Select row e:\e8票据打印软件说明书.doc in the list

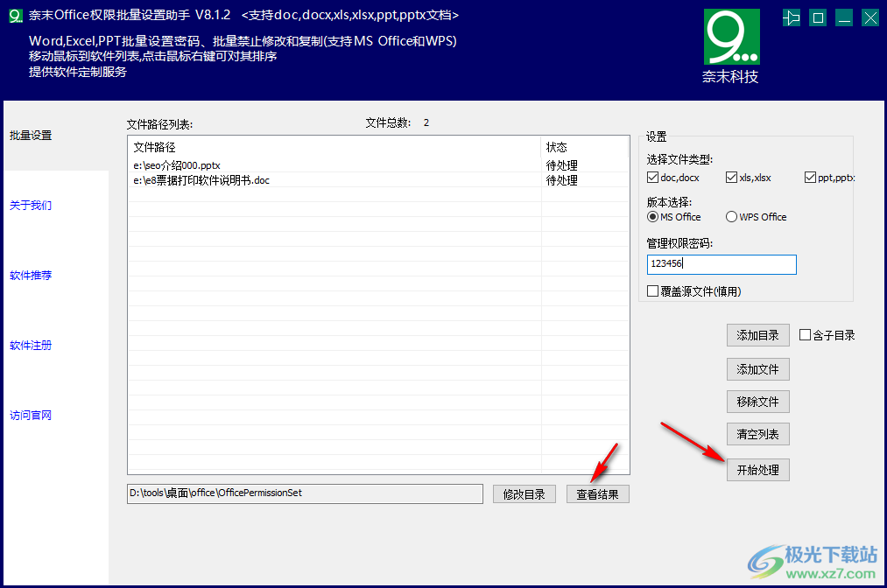click(x=378, y=180)
